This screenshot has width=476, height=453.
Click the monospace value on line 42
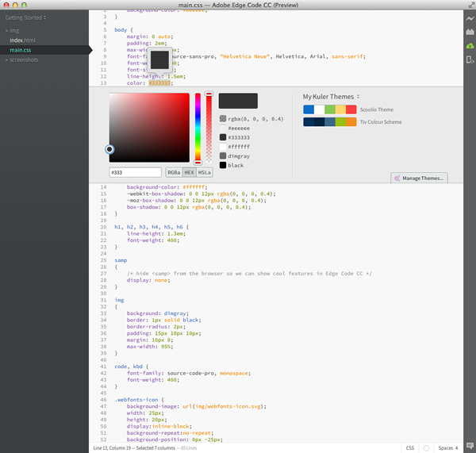coord(234,373)
